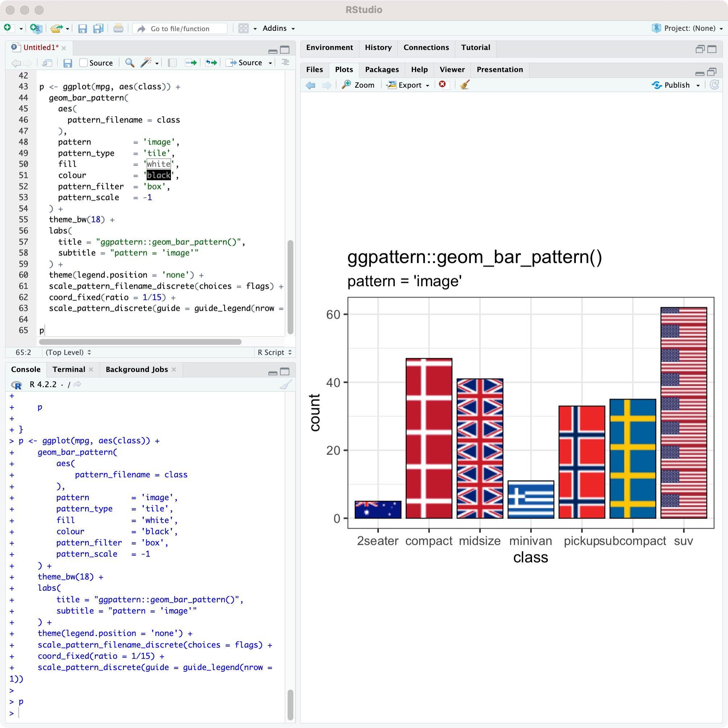Click the print icon in the main toolbar
The height and width of the screenshot is (728, 728).
coord(118,28)
